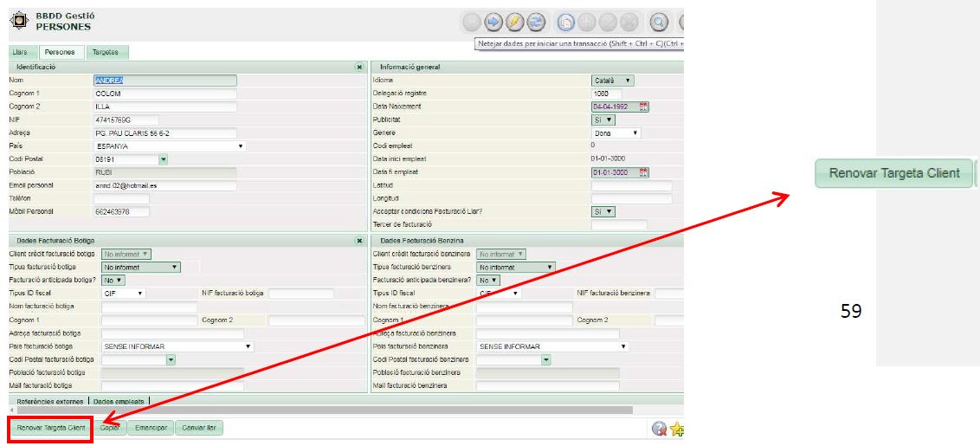The image size is (980, 446).
Task: Close the Identificació panel with its X icon
Action: point(359,67)
